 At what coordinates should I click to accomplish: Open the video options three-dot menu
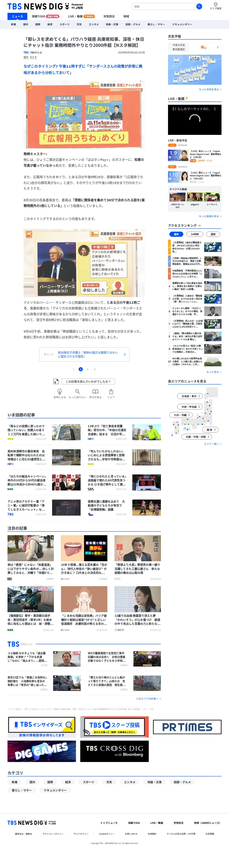[x=215, y=109]
